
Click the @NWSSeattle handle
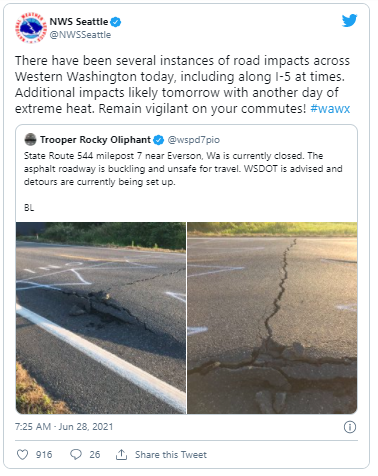tap(80, 35)
